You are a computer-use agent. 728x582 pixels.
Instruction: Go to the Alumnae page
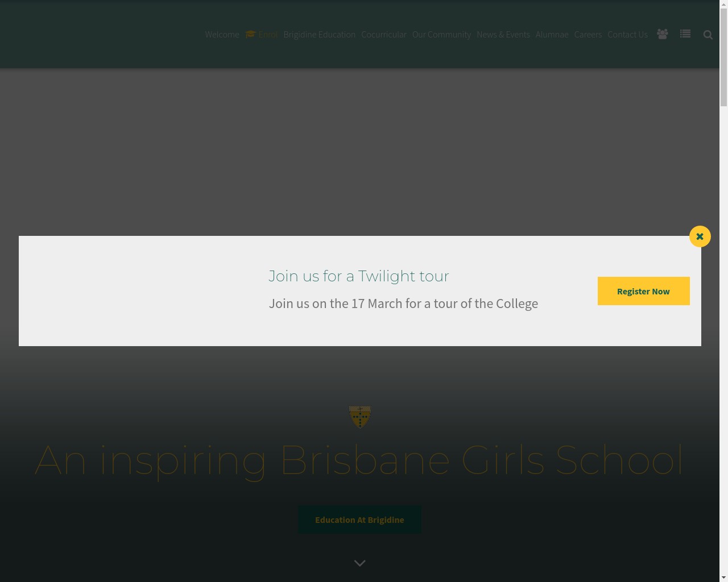click(552, 35)
